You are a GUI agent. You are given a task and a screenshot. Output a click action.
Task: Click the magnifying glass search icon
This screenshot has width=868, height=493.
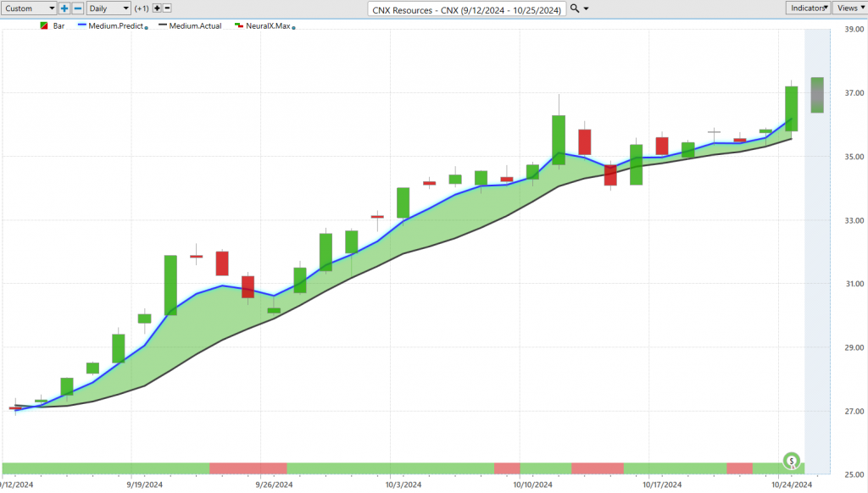click(575, 8)
